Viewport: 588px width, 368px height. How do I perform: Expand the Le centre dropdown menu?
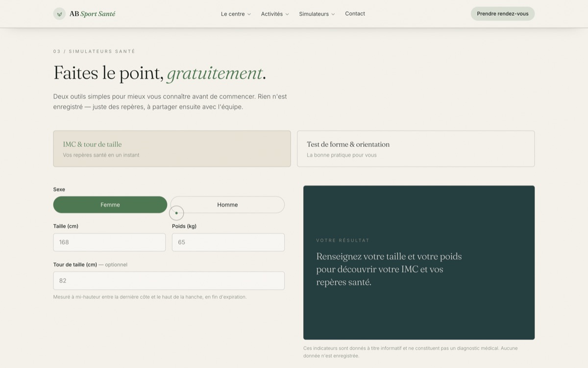(x=236, y=14)
